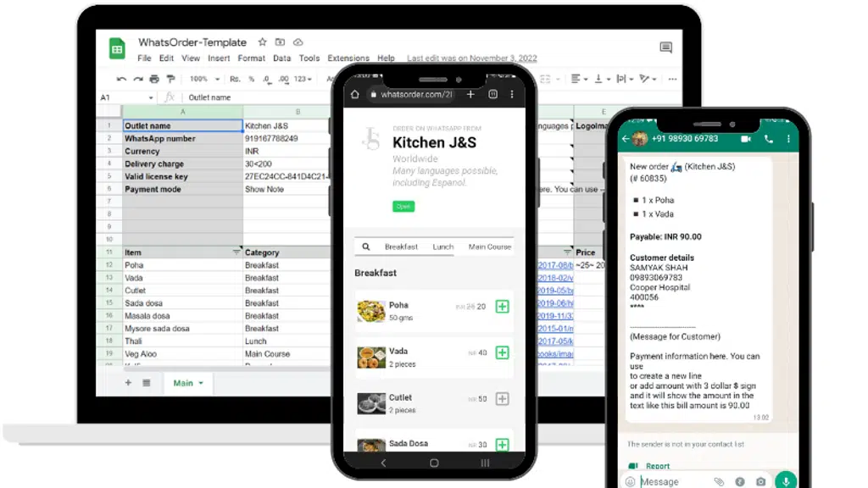Tap the Poha dish thumbnail
Image resolution: width=868 pixels, height=488 pixels.
coord(371,311)
